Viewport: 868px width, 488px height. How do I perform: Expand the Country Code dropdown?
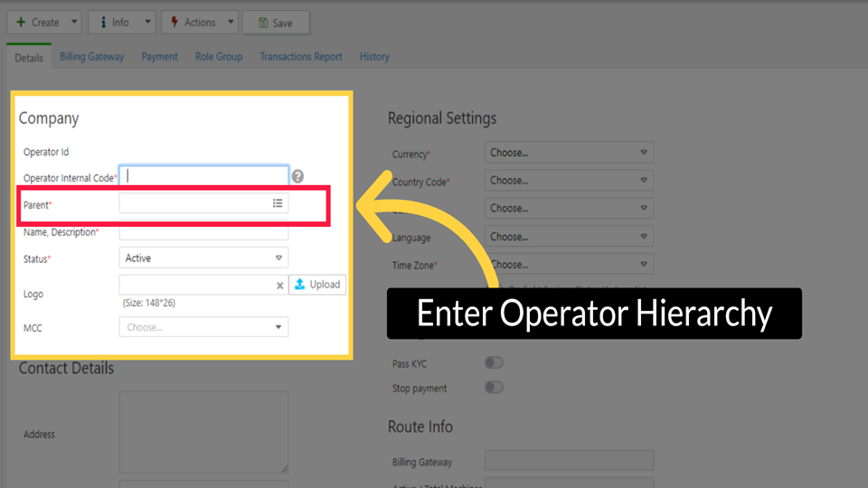tap(569, 181)
